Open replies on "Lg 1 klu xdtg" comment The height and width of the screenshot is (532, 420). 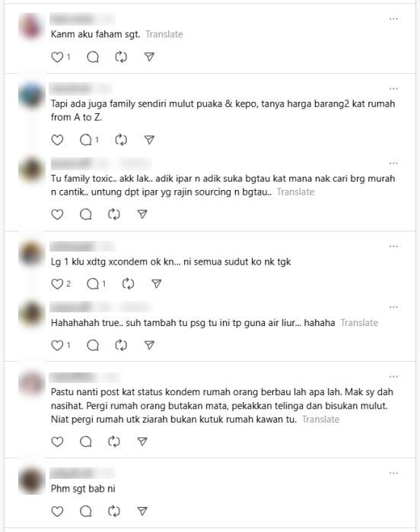tap(93, 284)
